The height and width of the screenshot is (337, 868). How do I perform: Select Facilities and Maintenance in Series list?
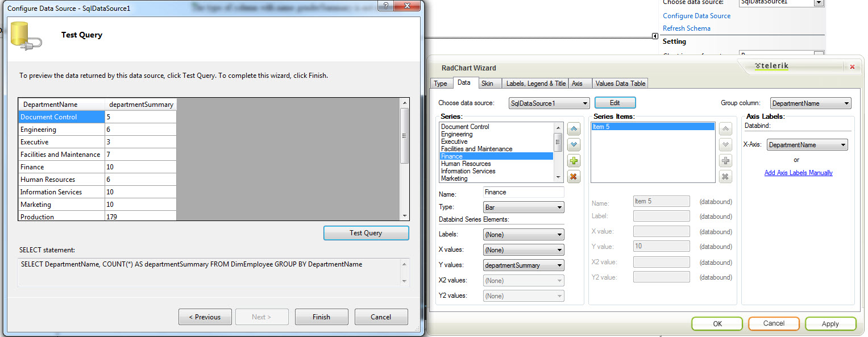tap(496, 149)
